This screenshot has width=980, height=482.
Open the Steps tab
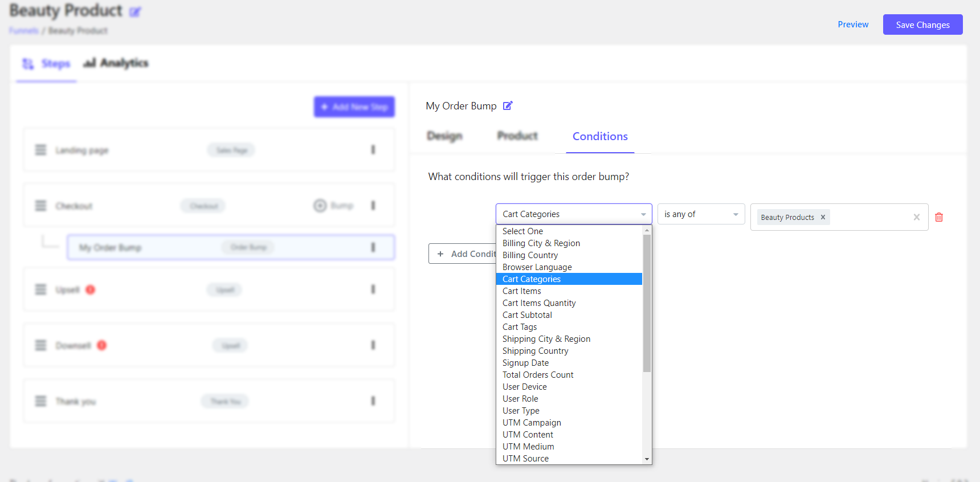point(46,63)
